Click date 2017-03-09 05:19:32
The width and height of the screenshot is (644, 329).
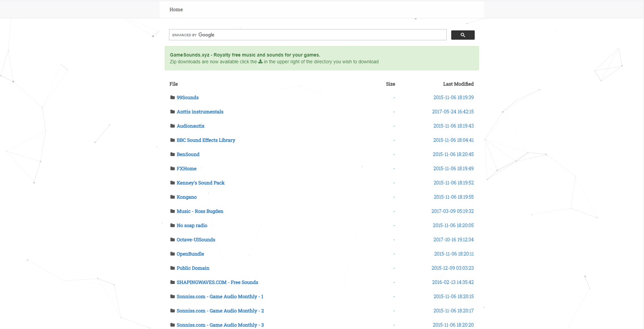pyautogui.click(x=453, y=211)
